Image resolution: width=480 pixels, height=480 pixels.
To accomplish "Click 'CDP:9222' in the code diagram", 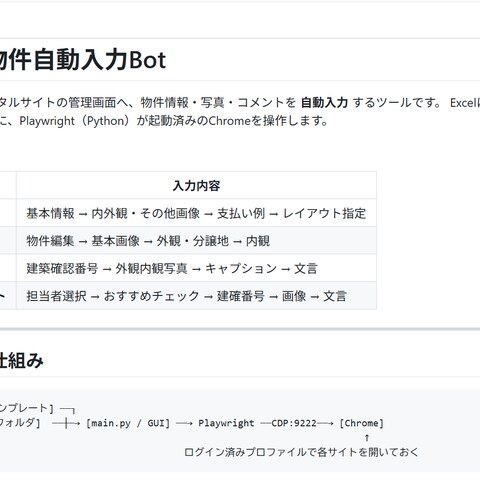I will pyautogui.click(x=294, y=423).
